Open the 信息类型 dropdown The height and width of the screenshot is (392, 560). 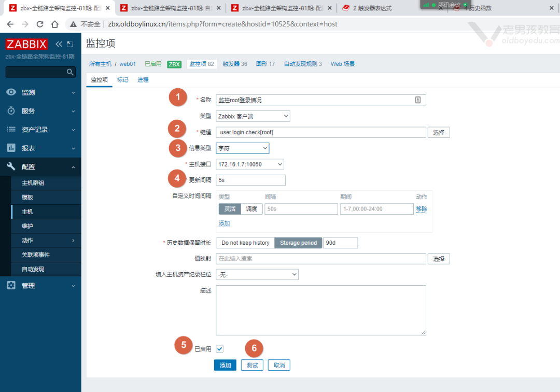[x=243, y=148]
